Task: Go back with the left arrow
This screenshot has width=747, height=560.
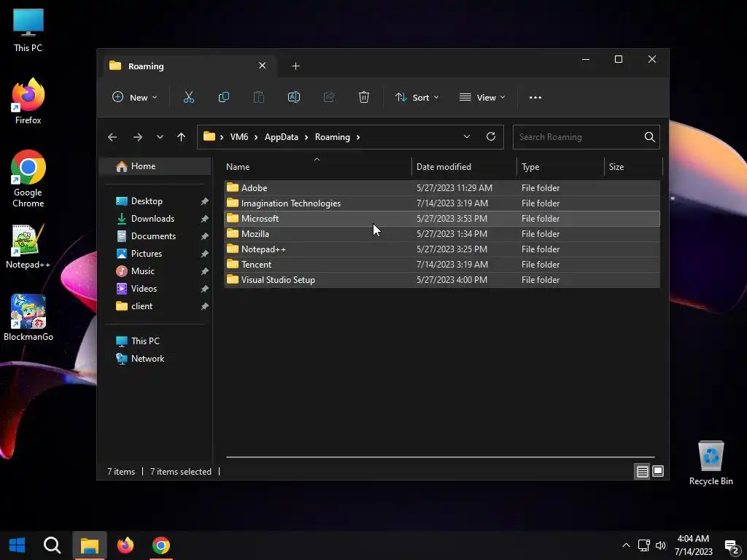Action: [112, 137]
